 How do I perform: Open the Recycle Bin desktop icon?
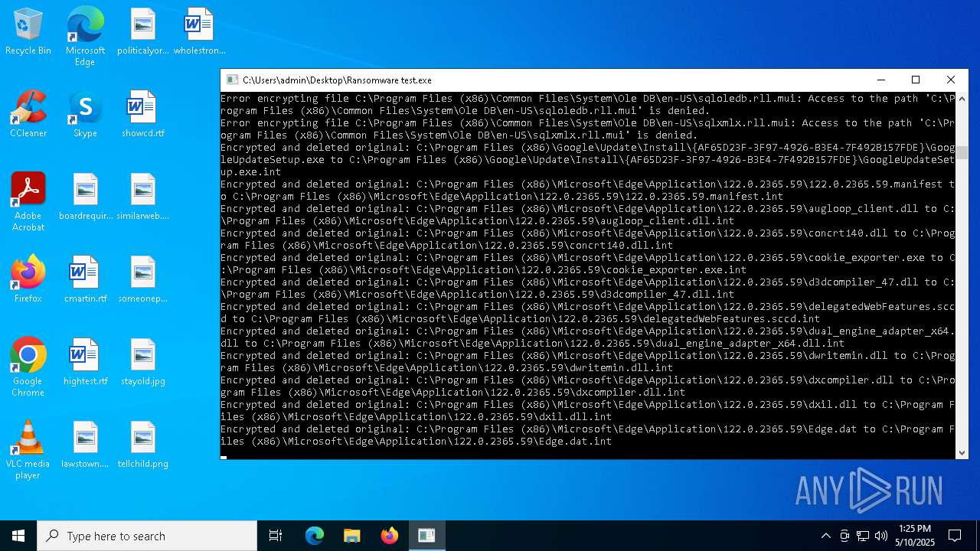click(28, 32)
